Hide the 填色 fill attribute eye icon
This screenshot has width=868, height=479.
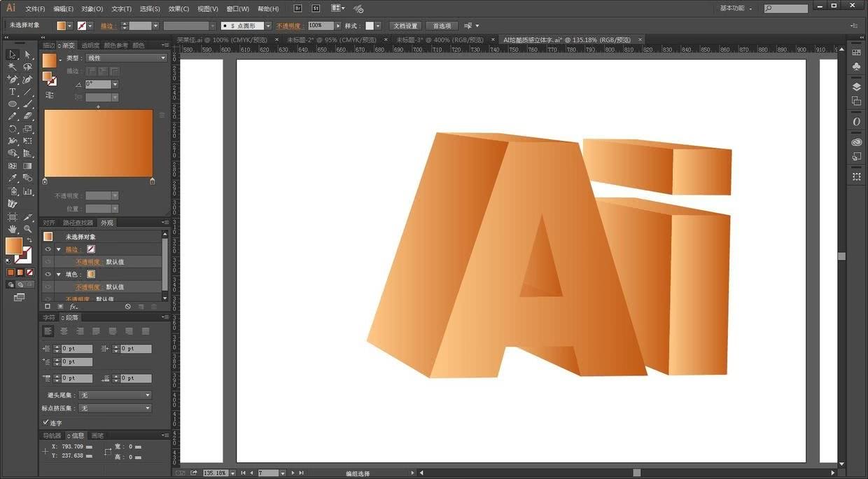(x=48, y=275)
